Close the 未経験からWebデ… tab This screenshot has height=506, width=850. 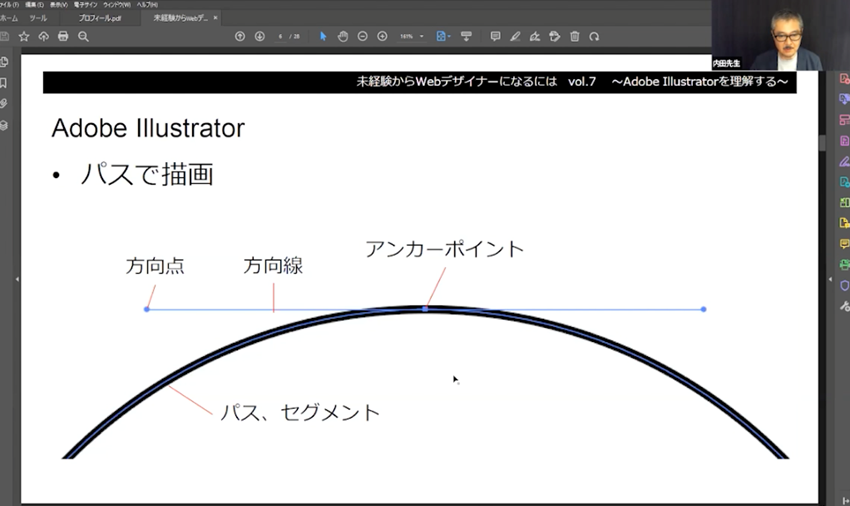coord(215,18)
